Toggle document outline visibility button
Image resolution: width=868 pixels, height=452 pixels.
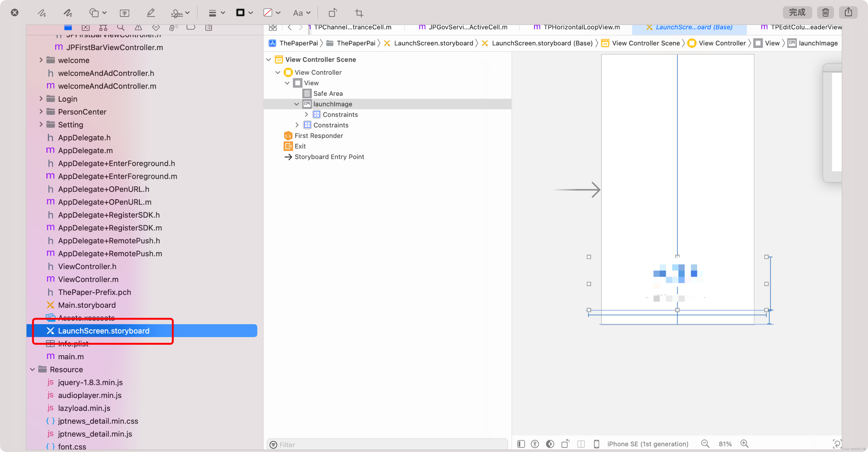coord(521,444)
